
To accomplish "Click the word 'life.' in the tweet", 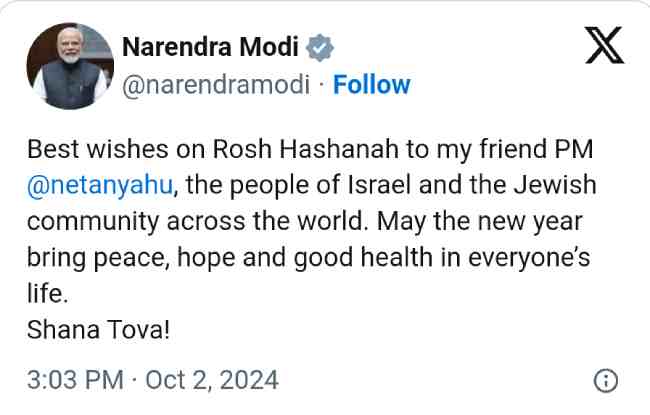I will coord(47,294).
